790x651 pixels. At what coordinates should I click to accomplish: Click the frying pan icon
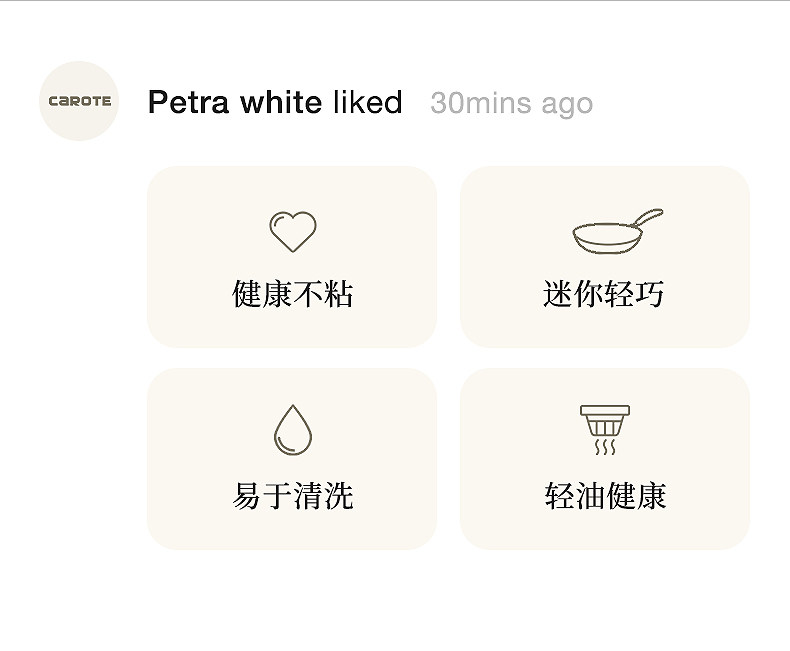coord(617,232)
